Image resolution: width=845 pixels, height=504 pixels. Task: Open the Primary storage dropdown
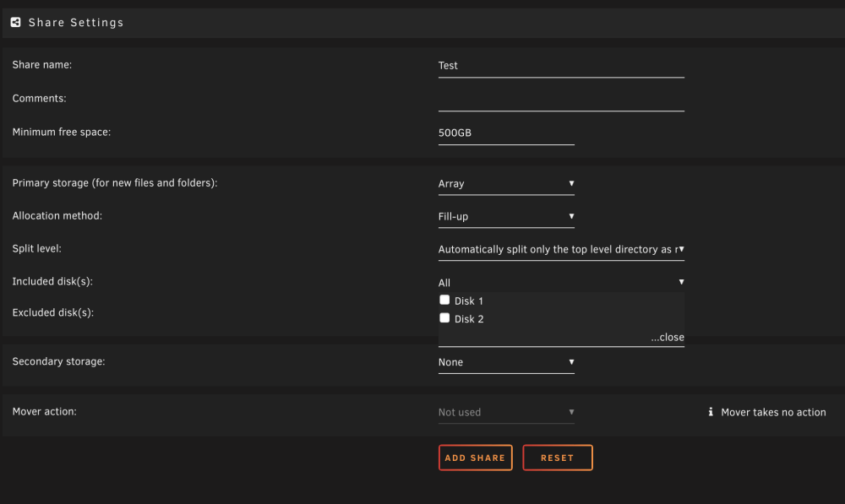point(506,183)
